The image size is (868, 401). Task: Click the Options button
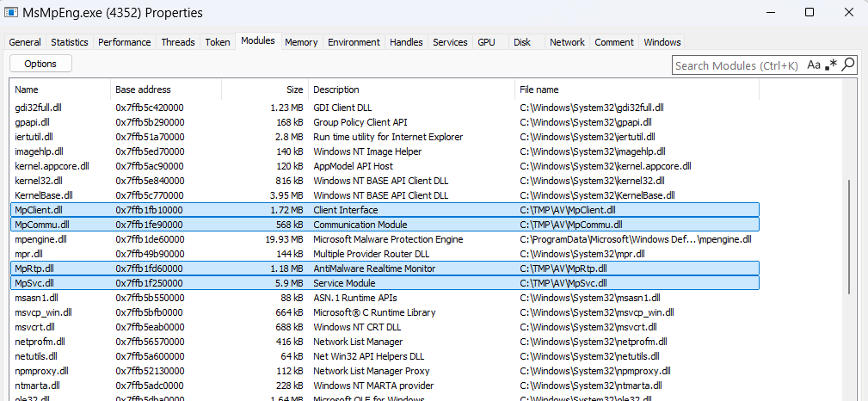coord(40,64)
